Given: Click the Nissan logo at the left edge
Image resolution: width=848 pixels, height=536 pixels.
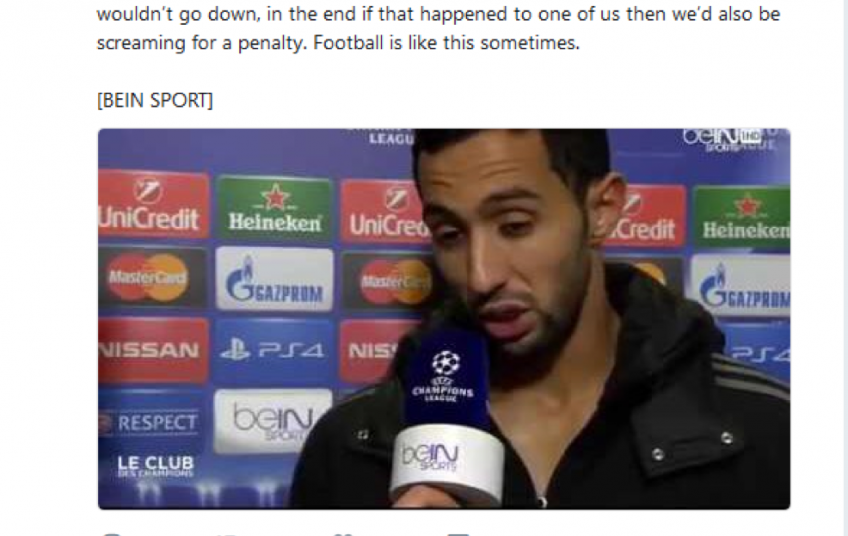Looking at the screenshot, I should [x=153, y=350].
